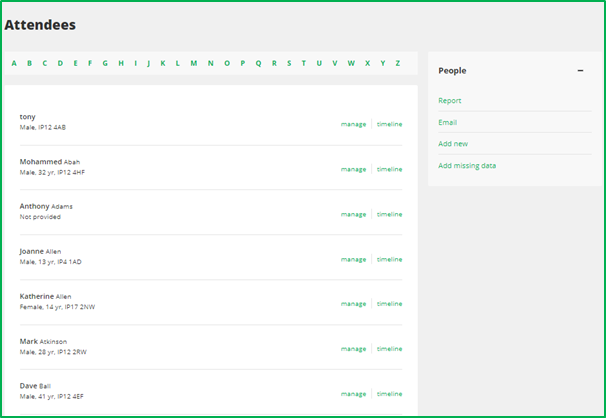
Task: Filter attendees by letter Y
Action: point(383,63)
